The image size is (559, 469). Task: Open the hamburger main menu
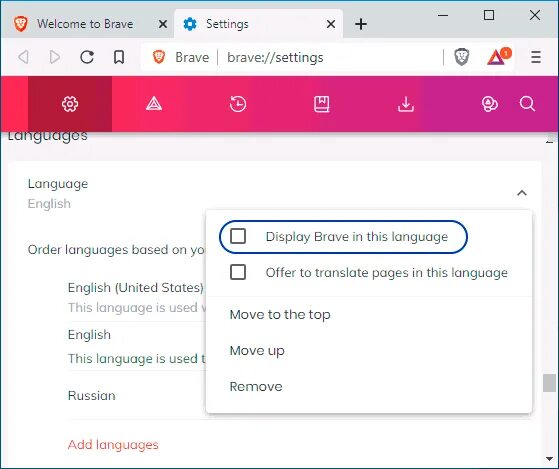(535, 57)
